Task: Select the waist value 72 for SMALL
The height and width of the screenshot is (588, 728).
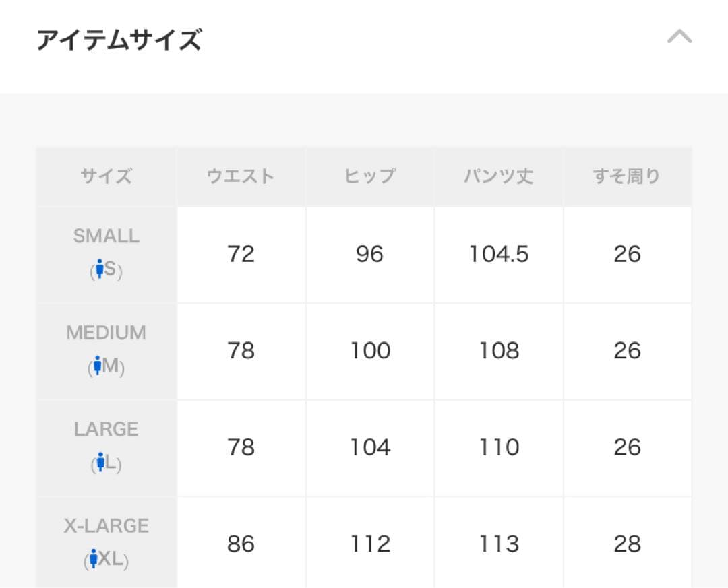Action: [x=241, y=254]
